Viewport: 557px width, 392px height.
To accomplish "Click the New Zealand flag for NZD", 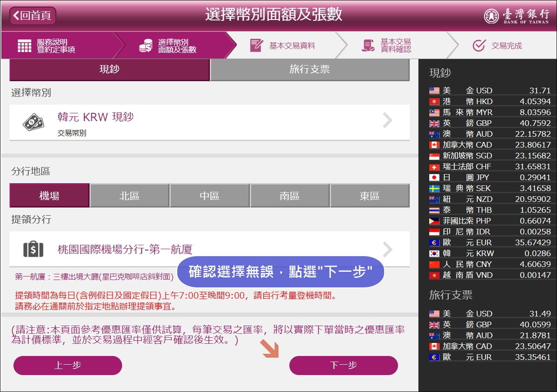I will 434,199.
